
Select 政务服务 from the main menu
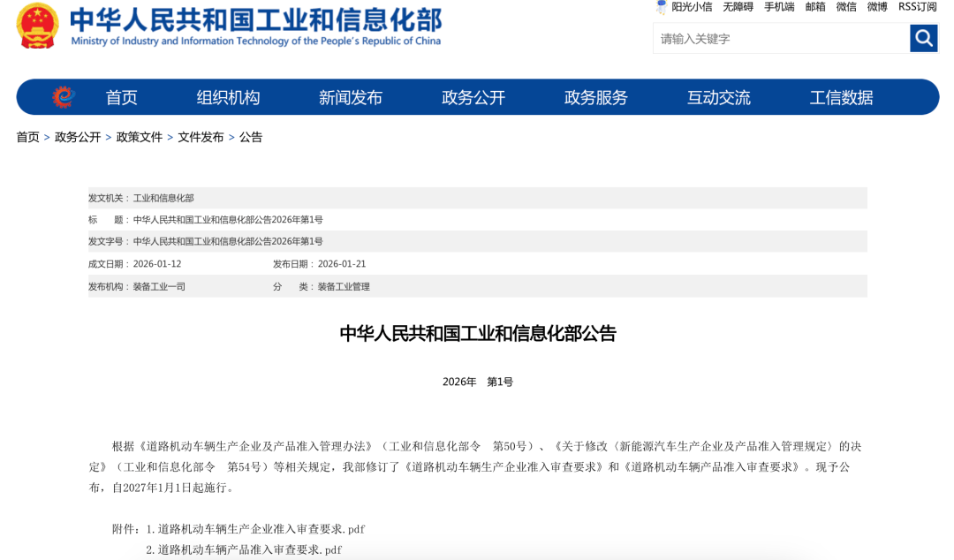[x=596, y=97]
